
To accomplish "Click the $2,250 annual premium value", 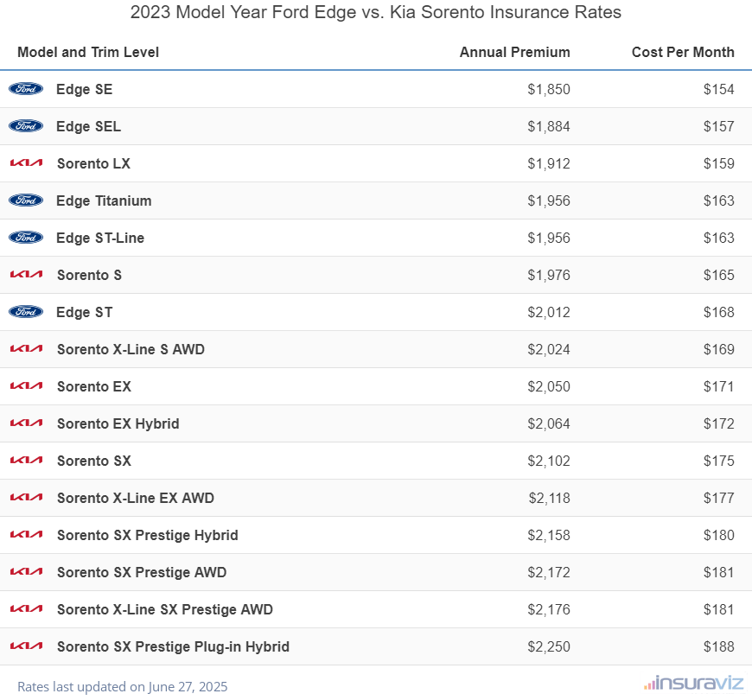I will (549, 646).
